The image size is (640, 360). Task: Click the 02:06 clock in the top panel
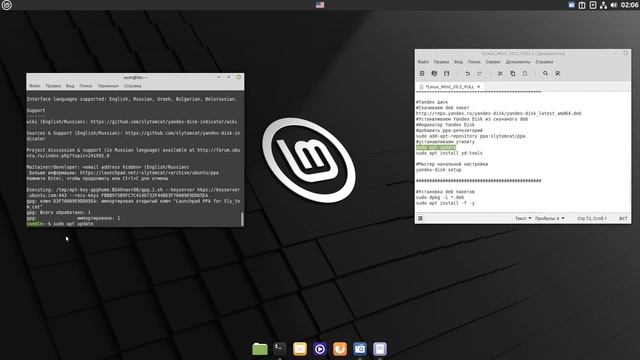pos(629,5)
